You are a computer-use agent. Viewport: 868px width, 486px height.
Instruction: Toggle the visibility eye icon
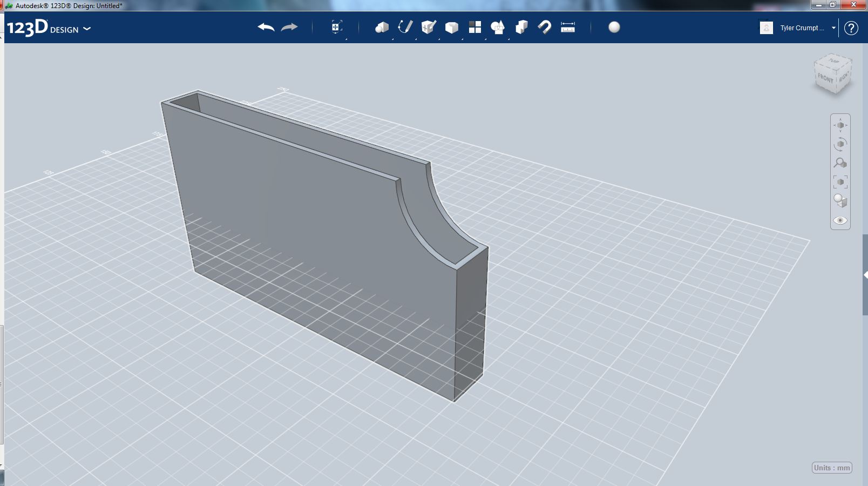click(x=840, y=220)
